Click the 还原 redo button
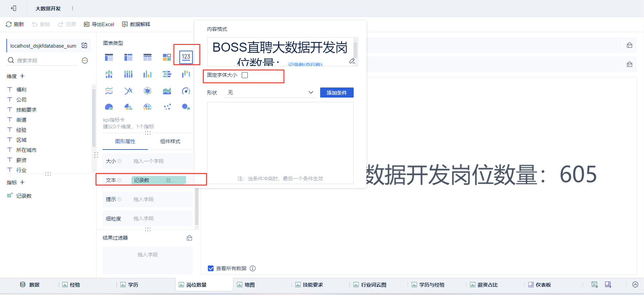 point(67,24)
